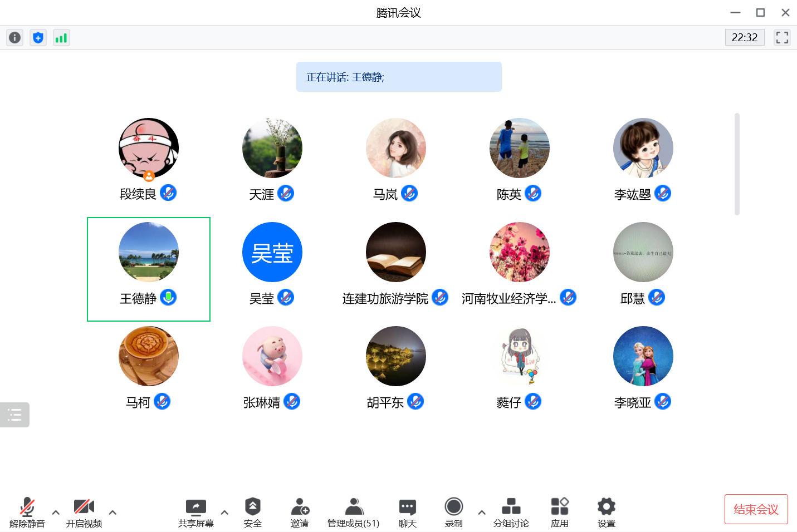
Task: Click the red 结束会议 button
Action: point(756,509)
